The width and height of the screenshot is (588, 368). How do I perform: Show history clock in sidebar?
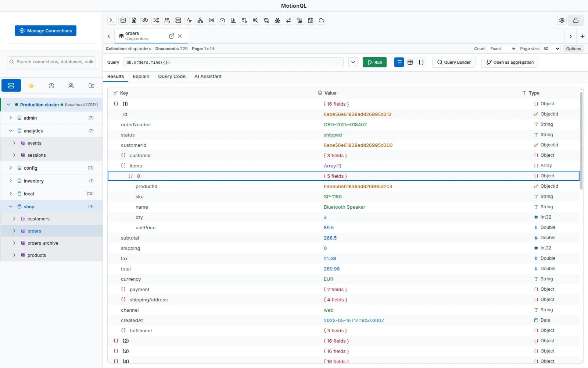[51, 86]
